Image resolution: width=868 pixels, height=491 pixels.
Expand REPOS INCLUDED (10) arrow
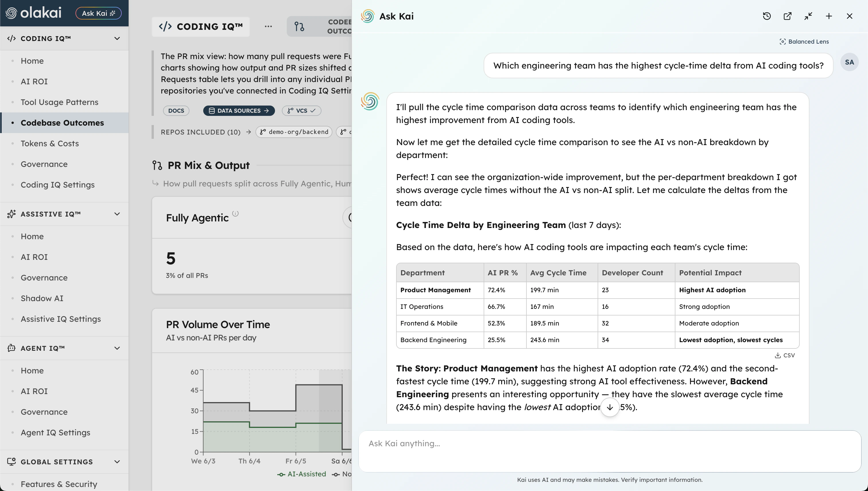tap(249, 132)
